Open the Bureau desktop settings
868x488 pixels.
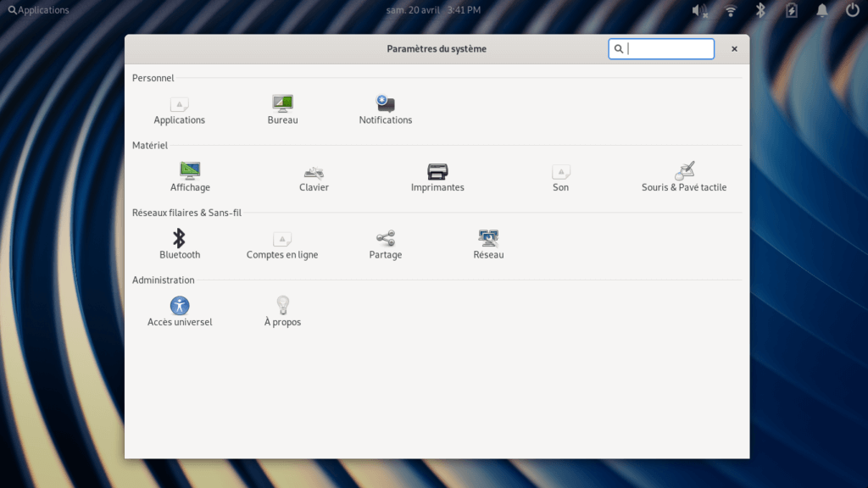(282, 111)
